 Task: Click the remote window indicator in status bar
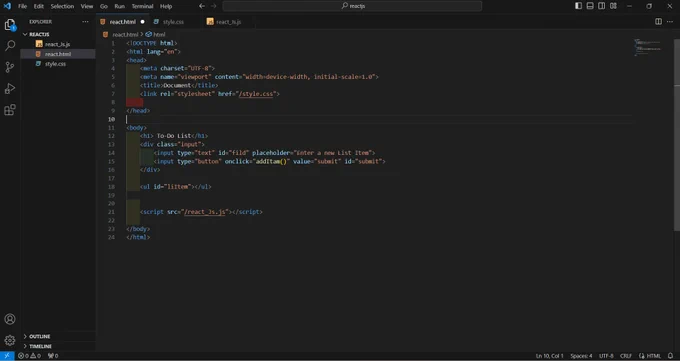pos(7,356)
